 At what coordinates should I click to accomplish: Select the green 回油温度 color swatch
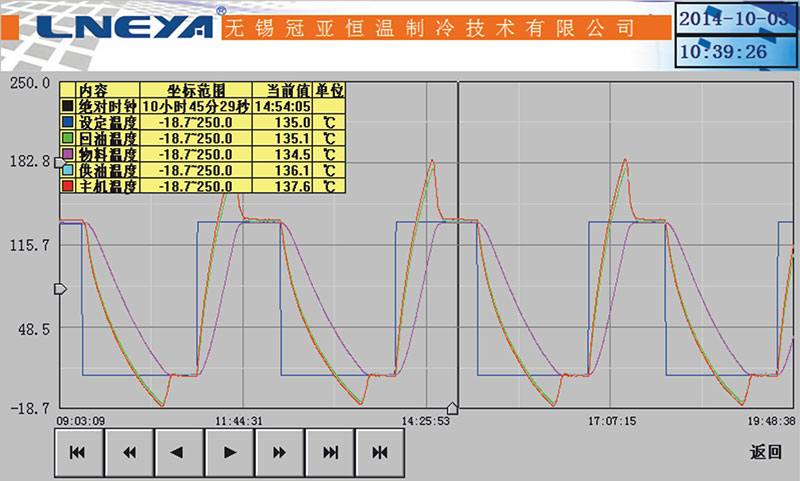pyautogui.click(x=68, y=137)
